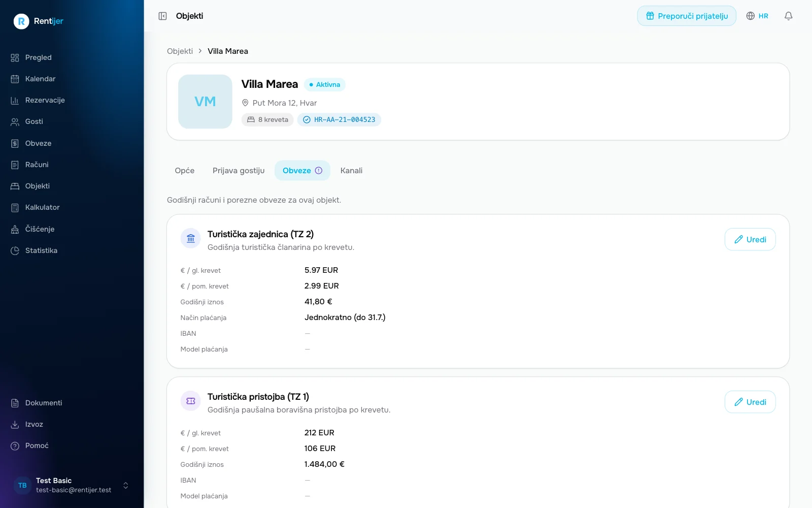Click the Turistička zajednica bank icon
Image resolution: width=812 pixels, height=508 pixels.
191,238
